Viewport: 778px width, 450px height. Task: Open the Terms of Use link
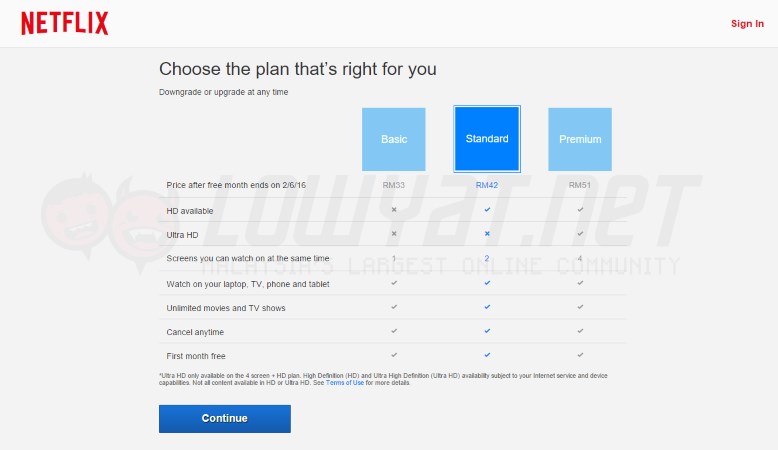(x=345, y=383)
